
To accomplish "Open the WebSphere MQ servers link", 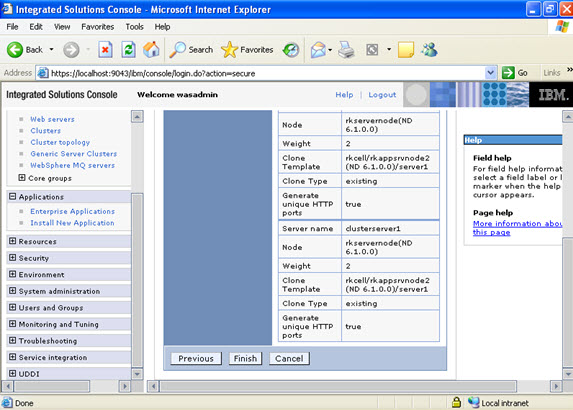I will tap(72, 165).
